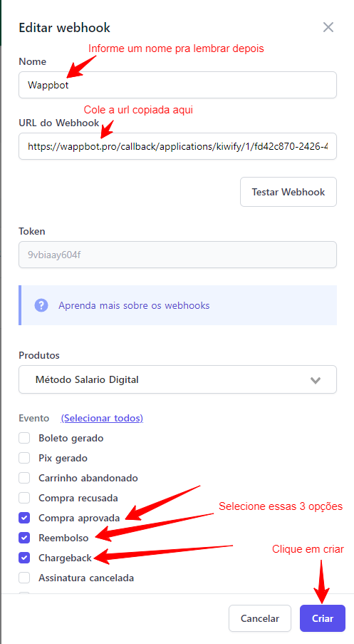Check the Boleto gerado checkbox

click(24, 438)
